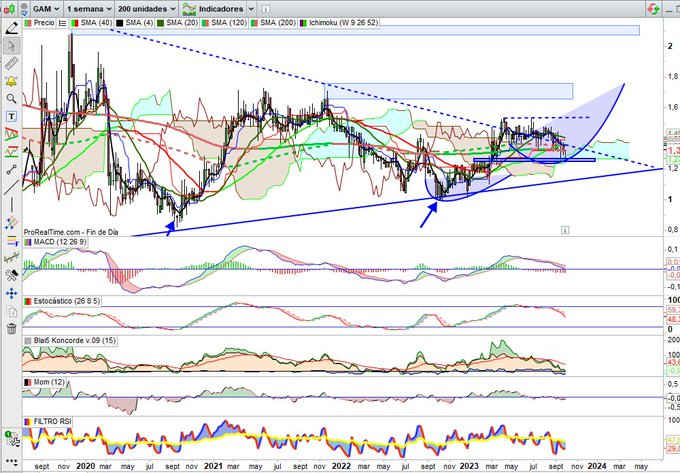Click the Precio label
Image resolution: width=680 pixels, height=473 pixels.
click(44, 23)
